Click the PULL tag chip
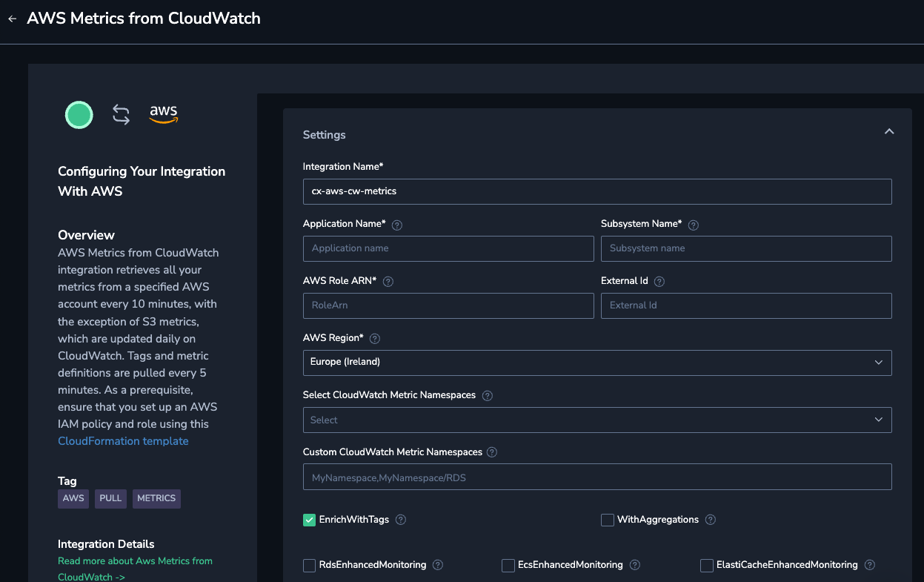924x582 pixels. [x=110, y=498]
